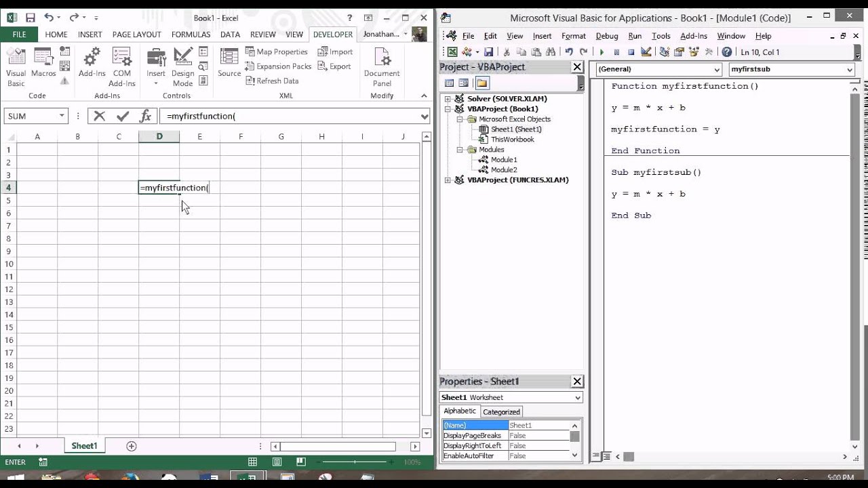Open Properties Window icon in VBA toolbar
This screenshot has height=488, width=868.
click(x=679, y=52)
